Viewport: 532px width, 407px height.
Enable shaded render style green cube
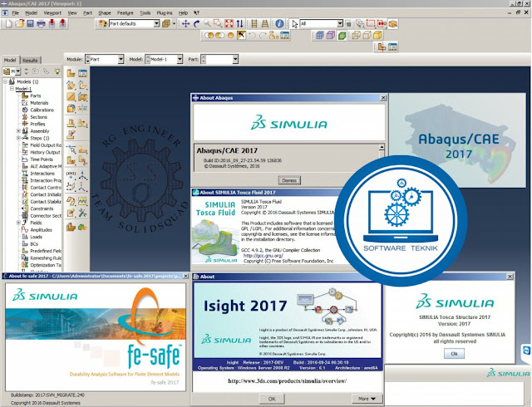[342, 35]
